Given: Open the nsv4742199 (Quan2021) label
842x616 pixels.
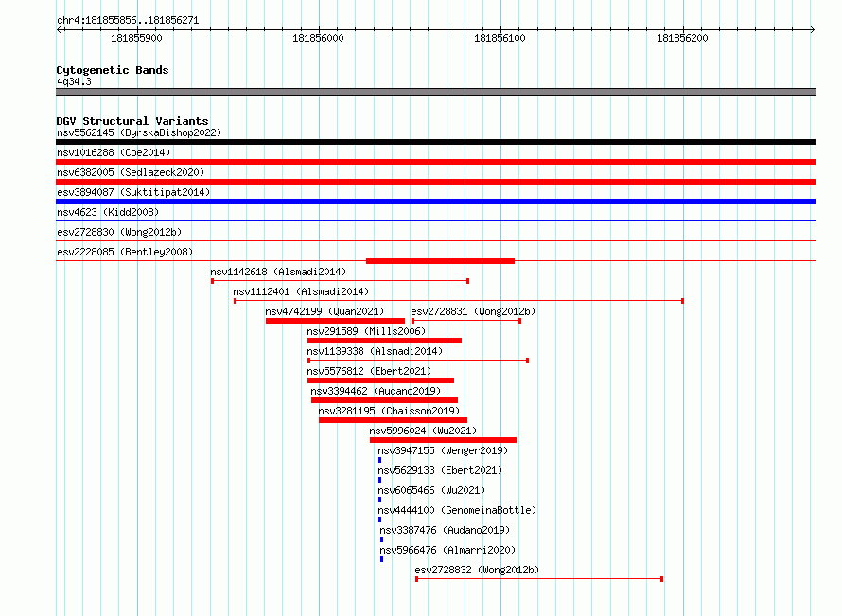Looking at the screenshot, I should [x=325, y=311].
